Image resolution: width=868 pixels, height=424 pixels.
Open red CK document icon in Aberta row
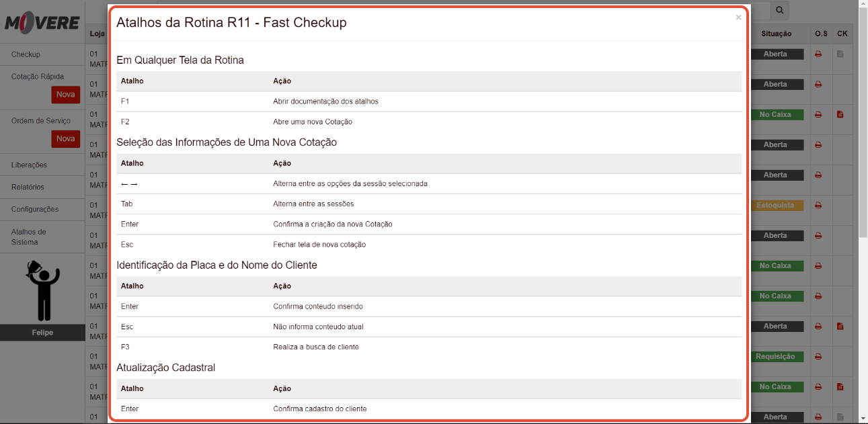tap(840, 326)
